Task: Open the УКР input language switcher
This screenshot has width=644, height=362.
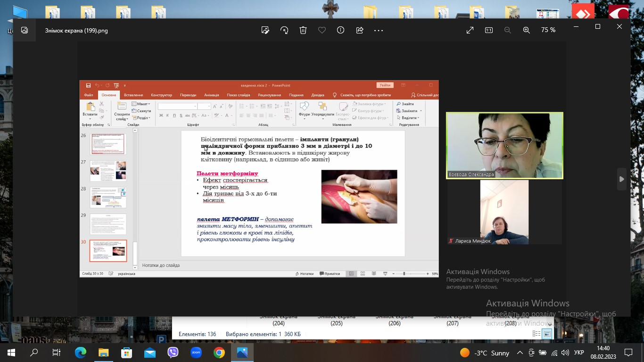Action: tap(579, 353)
